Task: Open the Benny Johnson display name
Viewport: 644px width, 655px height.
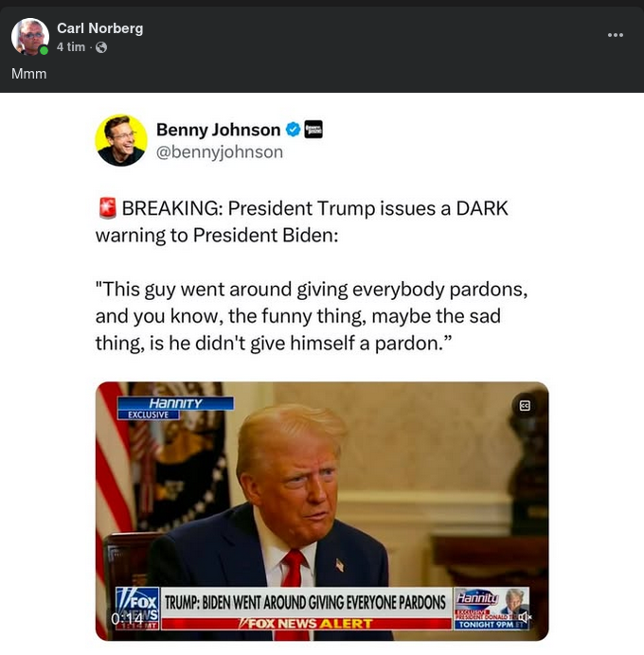Action: 218,130
